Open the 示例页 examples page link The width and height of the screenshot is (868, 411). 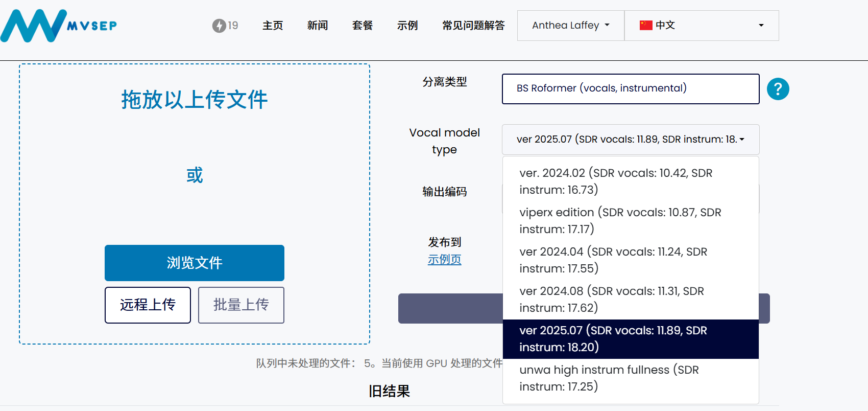(x=444, y=260)
